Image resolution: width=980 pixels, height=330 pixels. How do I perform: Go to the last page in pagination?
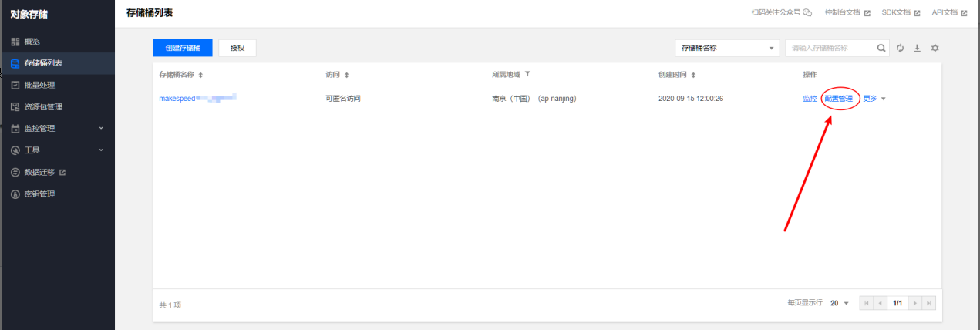pyautogui.click(x=929, y=304)
